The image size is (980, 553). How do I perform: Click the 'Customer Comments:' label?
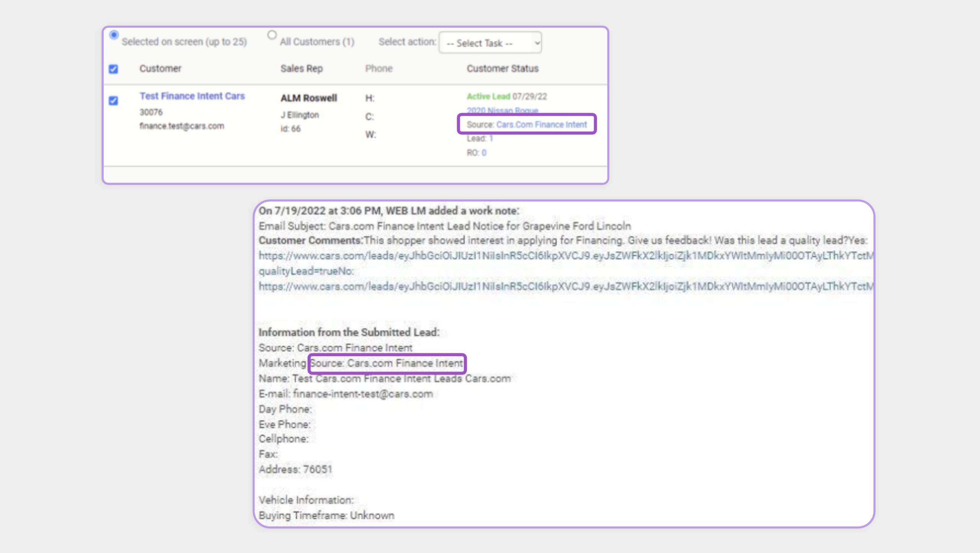(x=310, y=241)
